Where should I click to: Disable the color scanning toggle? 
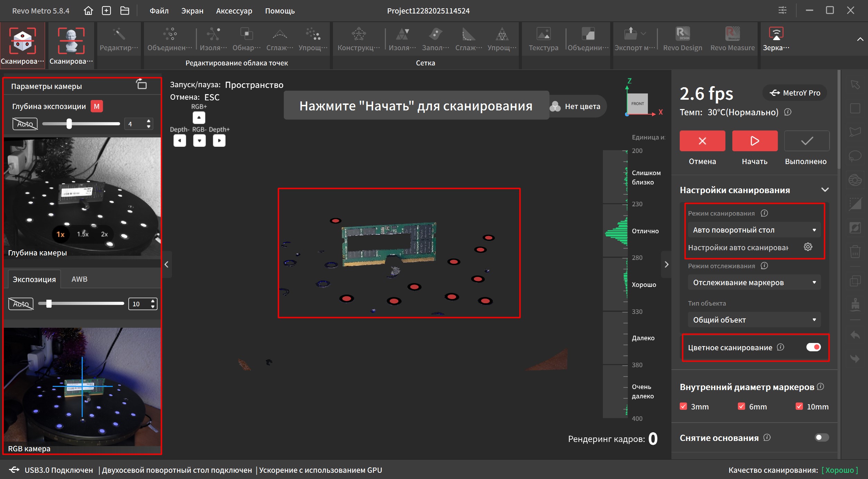coord(813,347)
